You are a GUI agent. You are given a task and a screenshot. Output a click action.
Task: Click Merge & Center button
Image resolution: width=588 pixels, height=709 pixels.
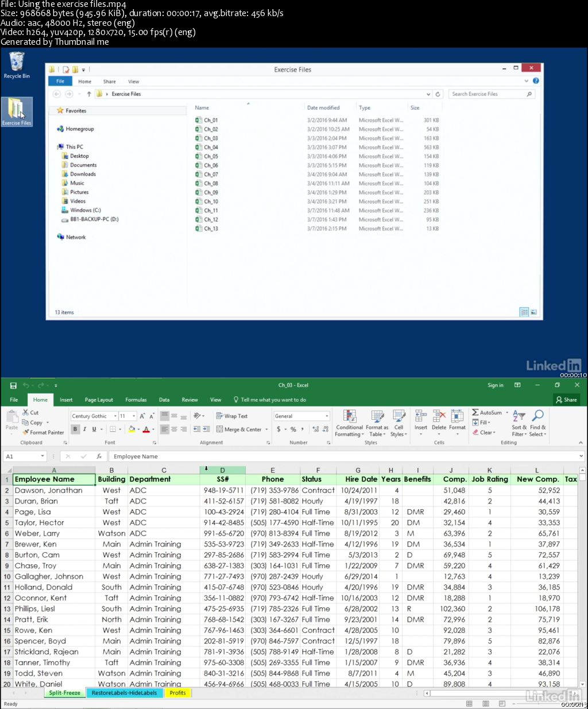[x=239, y=429]
